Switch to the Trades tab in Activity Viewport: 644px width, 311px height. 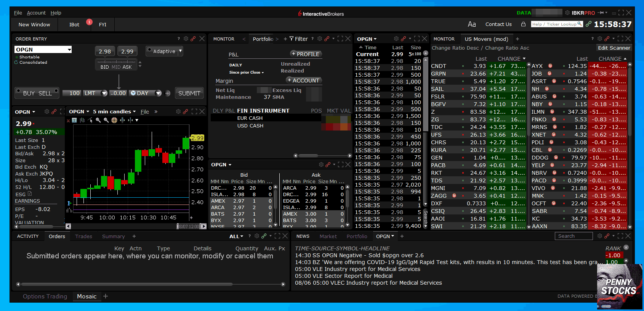tap(83, 236)
